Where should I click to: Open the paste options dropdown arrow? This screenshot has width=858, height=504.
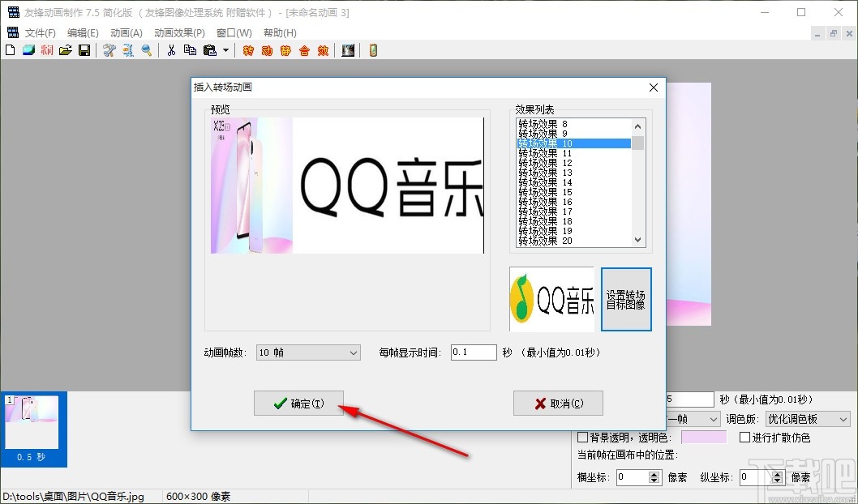pyautogui.click(x=225, y=50)
